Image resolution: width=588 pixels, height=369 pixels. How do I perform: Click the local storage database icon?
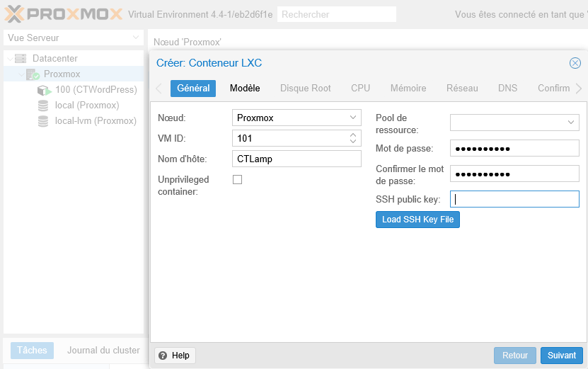coord(44,106)
